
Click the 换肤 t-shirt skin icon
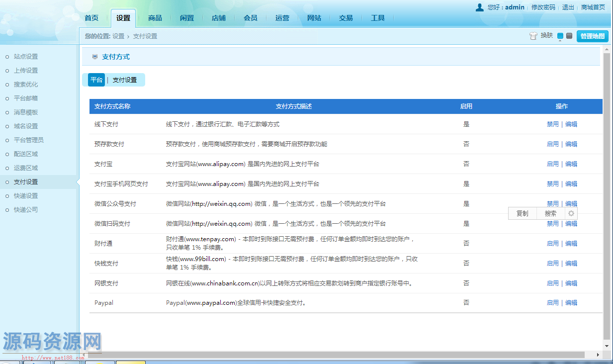pos(533,36)
